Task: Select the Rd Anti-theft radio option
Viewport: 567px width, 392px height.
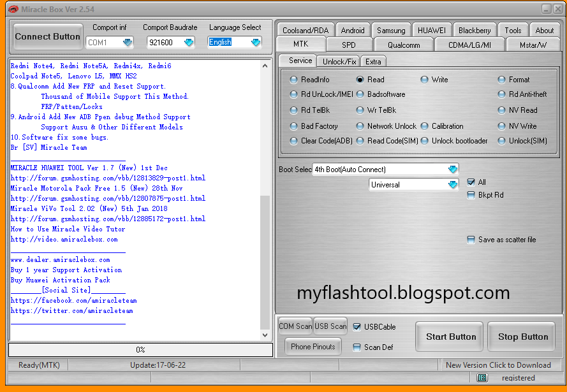Action: (522, 94)
